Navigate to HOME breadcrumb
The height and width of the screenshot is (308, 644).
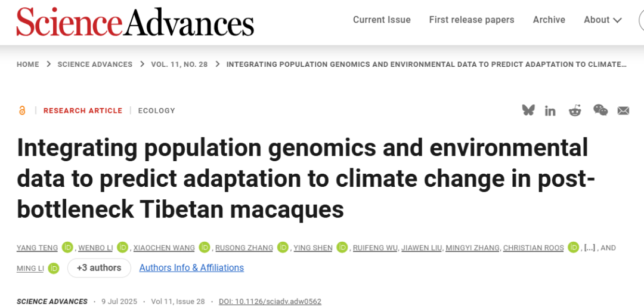tap(28, 64)
